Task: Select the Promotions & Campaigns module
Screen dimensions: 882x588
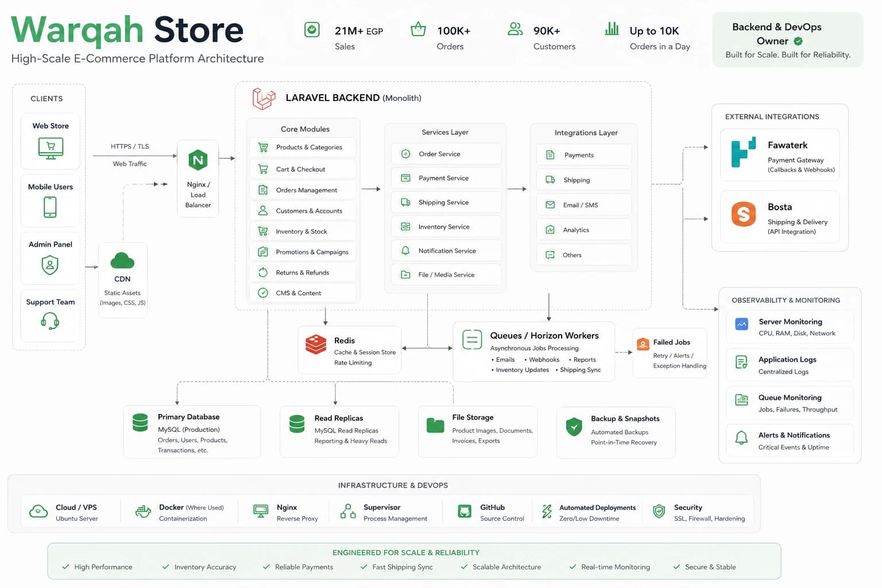Action: (303, 252)
